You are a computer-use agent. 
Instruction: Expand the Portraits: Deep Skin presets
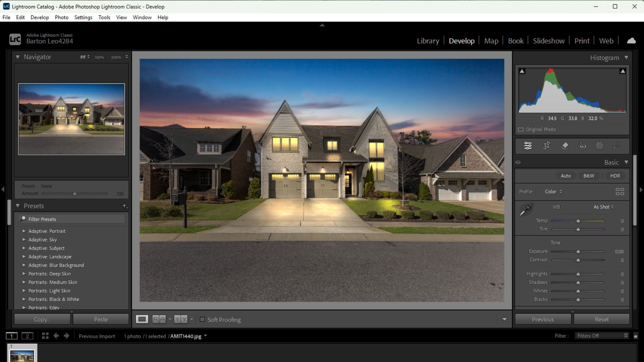24,274
